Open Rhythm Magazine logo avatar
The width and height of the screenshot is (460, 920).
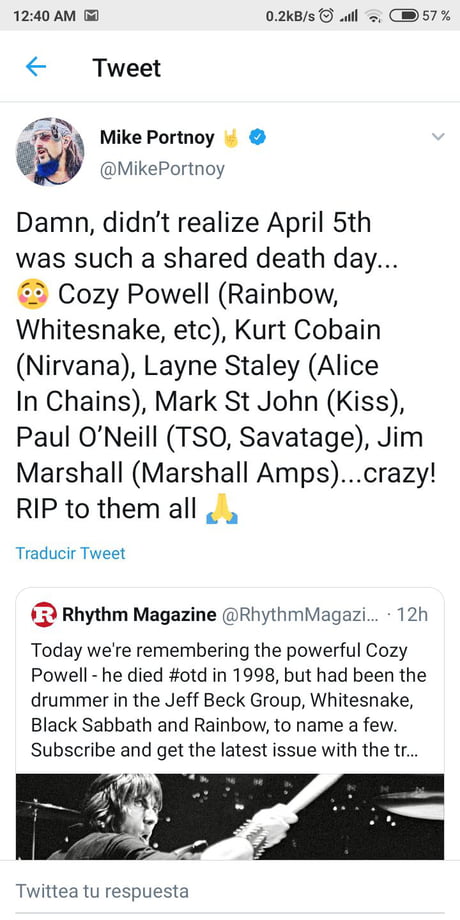click(x=44, y=614)
